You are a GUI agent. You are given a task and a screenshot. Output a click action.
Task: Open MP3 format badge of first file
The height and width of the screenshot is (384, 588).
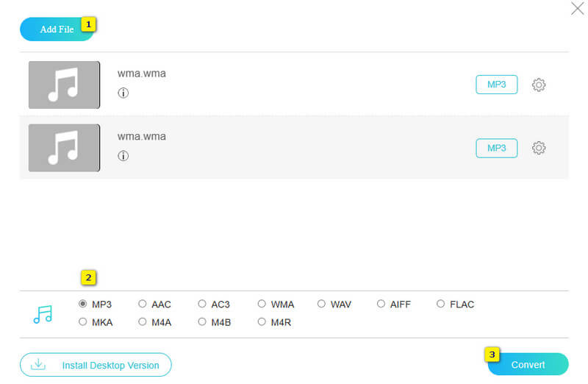pos(496,85)
